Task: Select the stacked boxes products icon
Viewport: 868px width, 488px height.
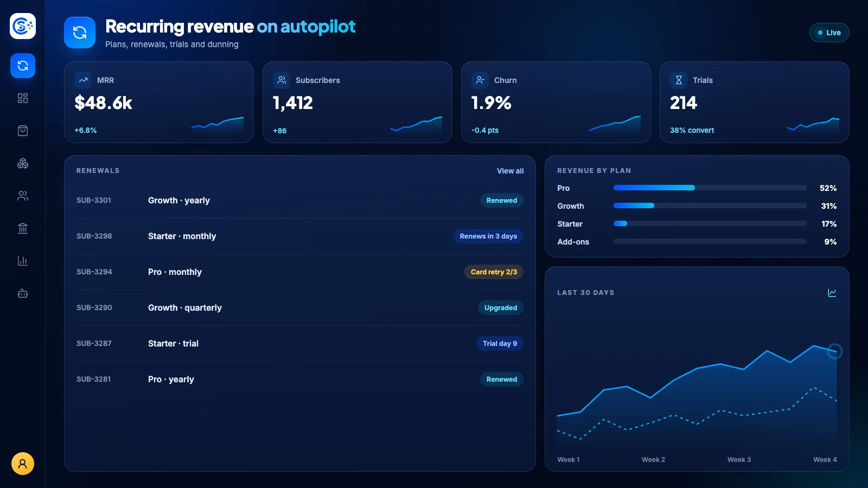Action: pos(23,163)
